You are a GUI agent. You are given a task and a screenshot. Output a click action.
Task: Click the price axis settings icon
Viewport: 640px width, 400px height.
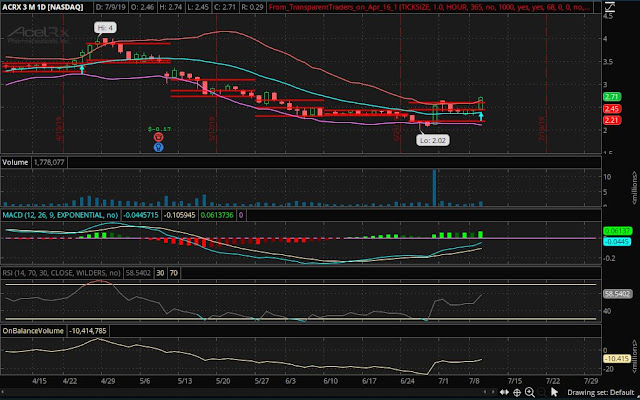coord(609,6)
